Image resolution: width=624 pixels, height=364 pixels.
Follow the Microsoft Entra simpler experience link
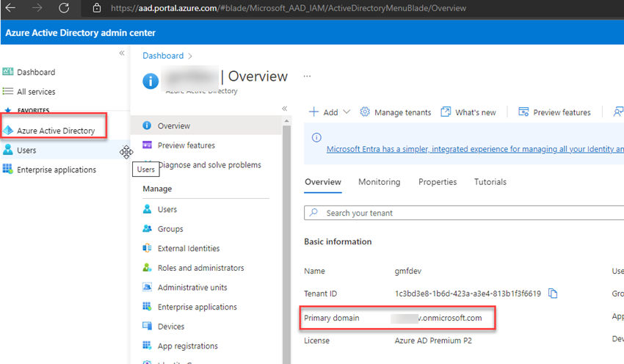[475, 149]
